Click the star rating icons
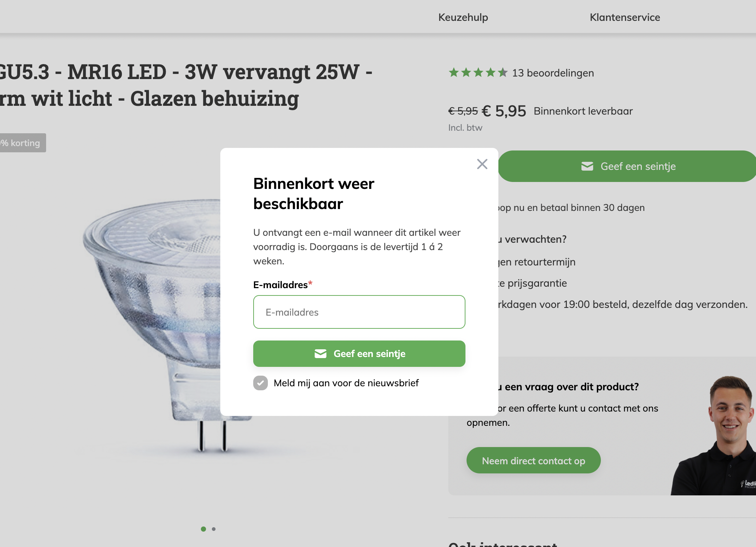 478,73
